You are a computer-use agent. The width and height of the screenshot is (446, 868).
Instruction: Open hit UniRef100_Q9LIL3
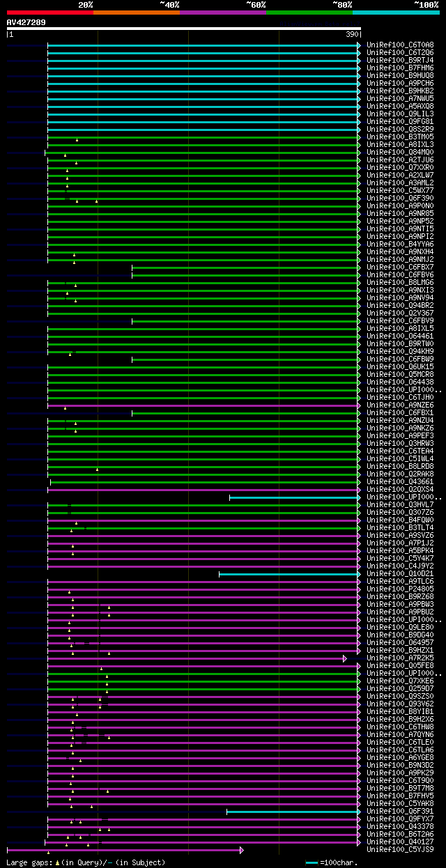400,114
